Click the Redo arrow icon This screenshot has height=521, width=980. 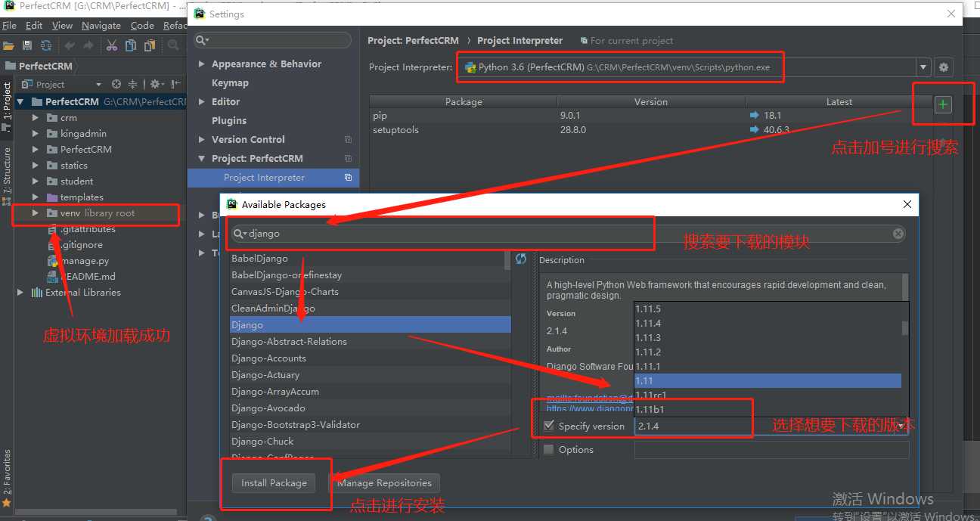pyautogui.click(x=88, y=45)
